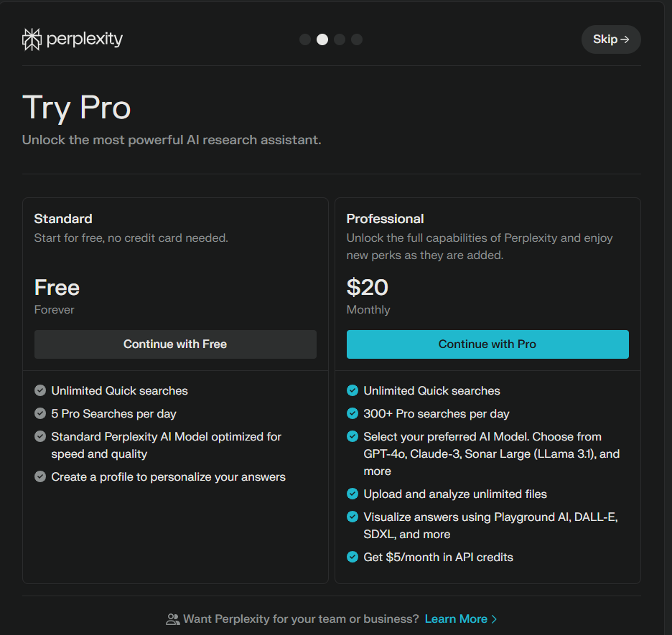Viewport: 672px width, 635px height.
Task: Click checkmark icon beside 300+ Pro searches
Action: 353,414
